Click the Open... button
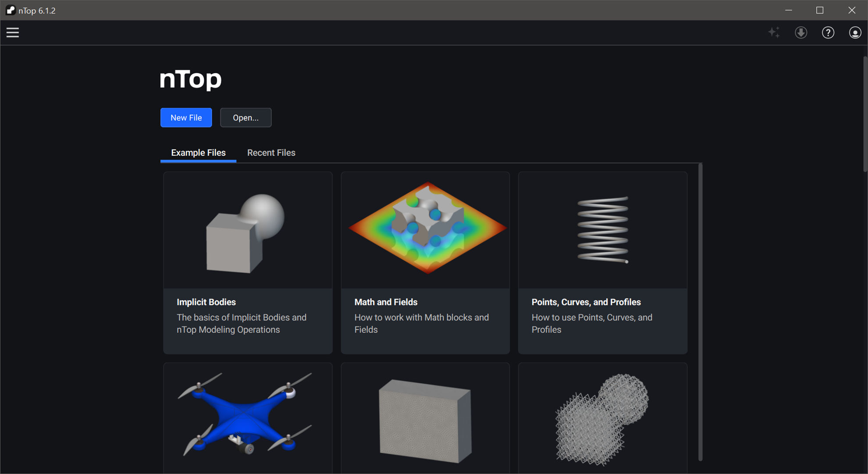The height and width of the screenshot is (474, 868). 245,117
